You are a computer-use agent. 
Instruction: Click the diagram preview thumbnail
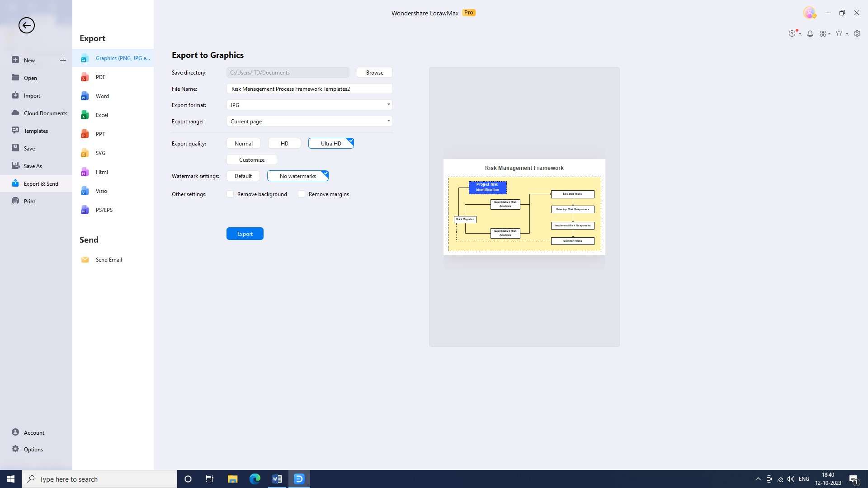point(524,207)
